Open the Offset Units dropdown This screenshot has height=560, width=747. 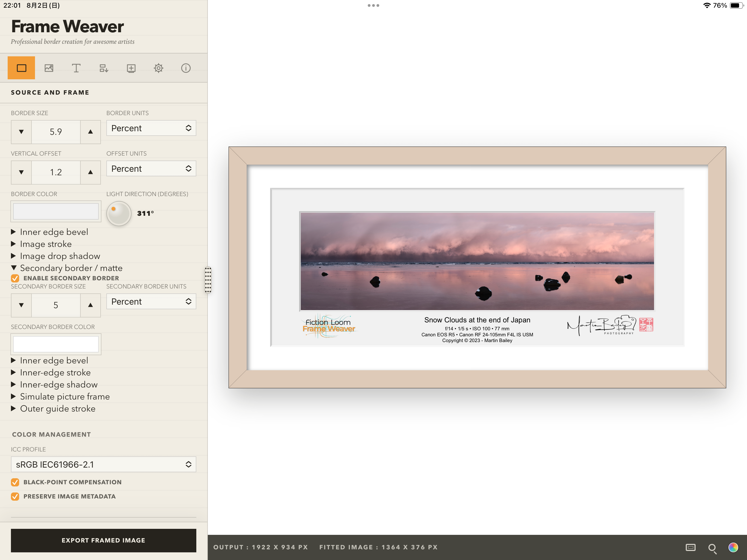tap(151, 168)
